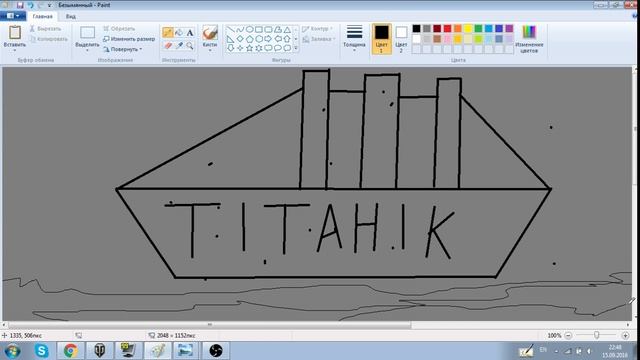Pick the red color swatch
Viewport: 640px width, 360px height.
[447, 29]
